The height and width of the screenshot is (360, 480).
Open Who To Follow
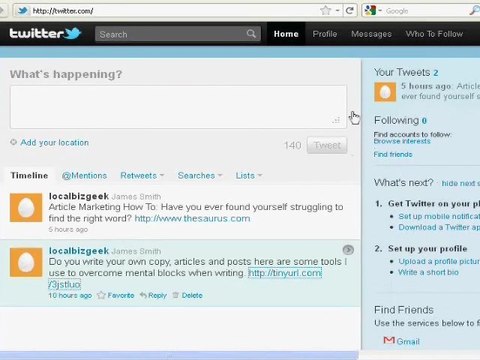434,34
